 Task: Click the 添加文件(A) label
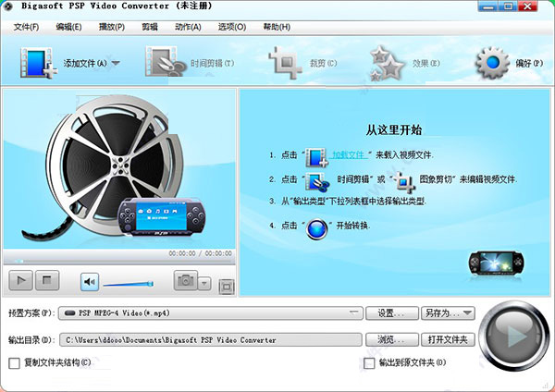[85, 63]
